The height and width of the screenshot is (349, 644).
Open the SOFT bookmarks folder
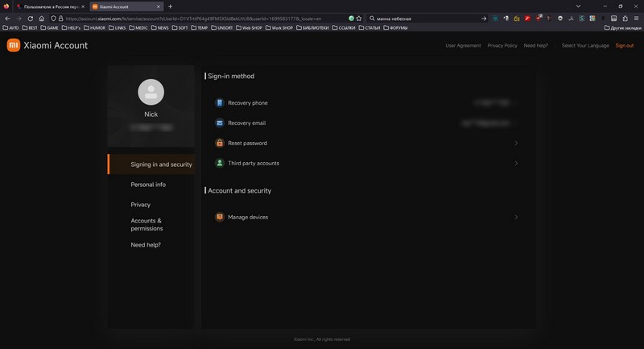(180, 28)
